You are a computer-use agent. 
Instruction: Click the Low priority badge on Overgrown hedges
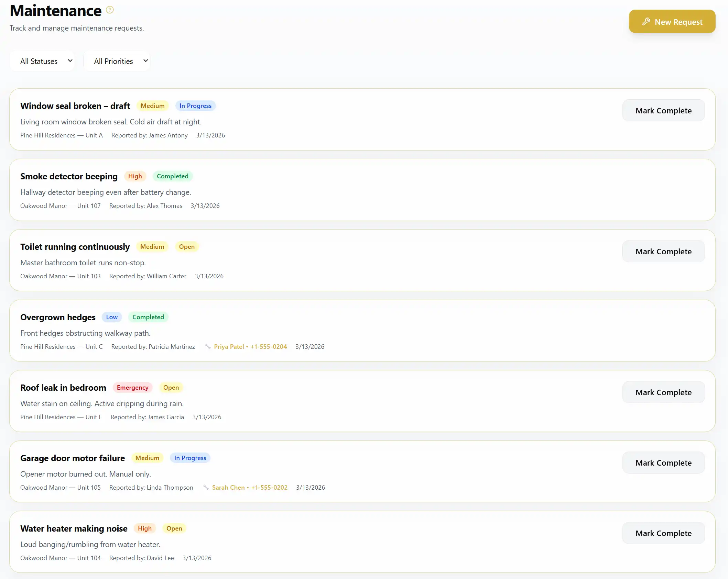point(112,317)
